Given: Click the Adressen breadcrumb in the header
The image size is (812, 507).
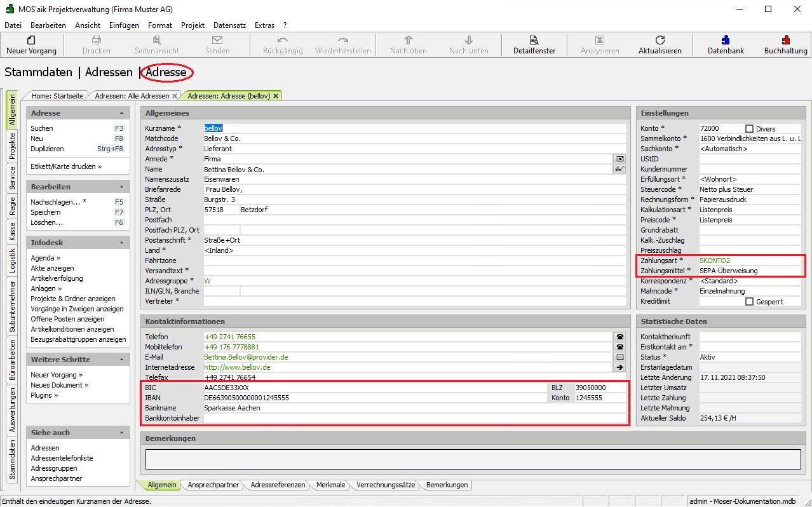Looking at the screenshot, I should (x=109, y=72).
